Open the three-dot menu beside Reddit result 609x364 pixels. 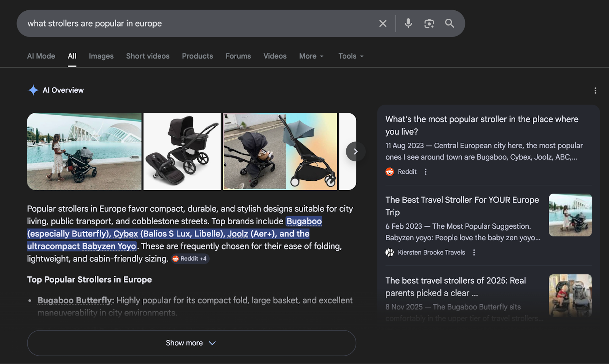tap(425, 172)
